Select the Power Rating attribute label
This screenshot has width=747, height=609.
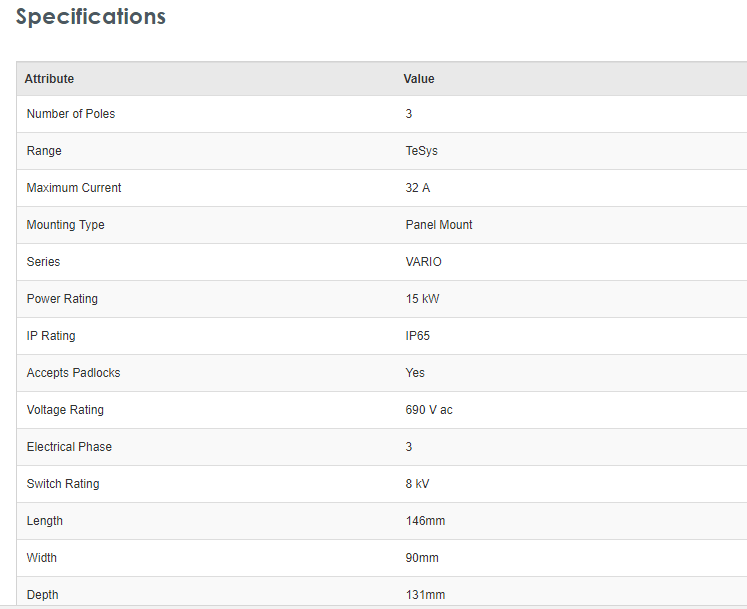[x=62, y=299]
